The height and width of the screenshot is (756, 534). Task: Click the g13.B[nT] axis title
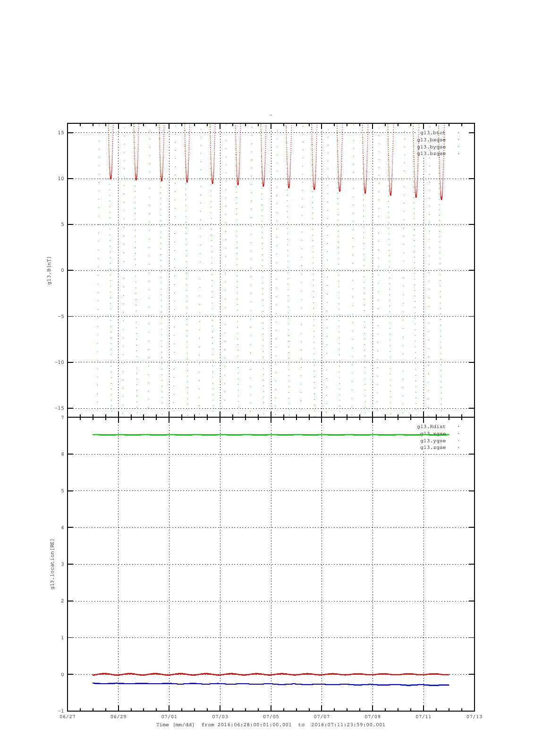(x=49, y=270)
